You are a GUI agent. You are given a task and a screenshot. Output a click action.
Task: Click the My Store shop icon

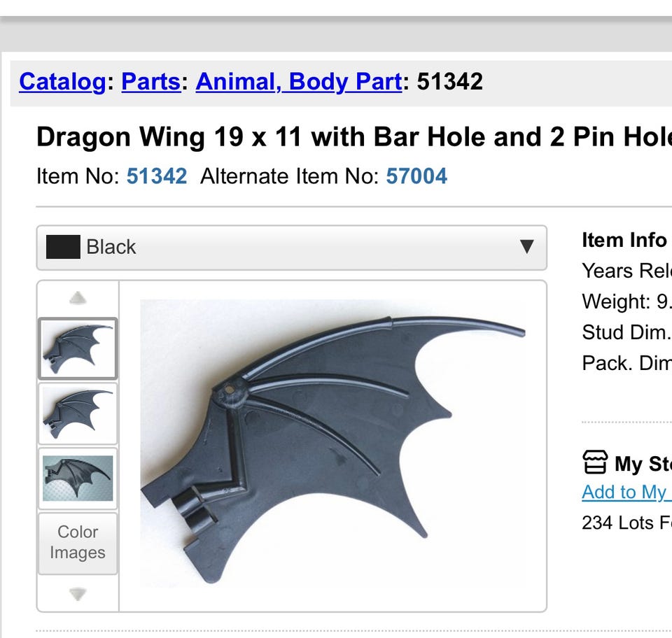pos(595,462)
